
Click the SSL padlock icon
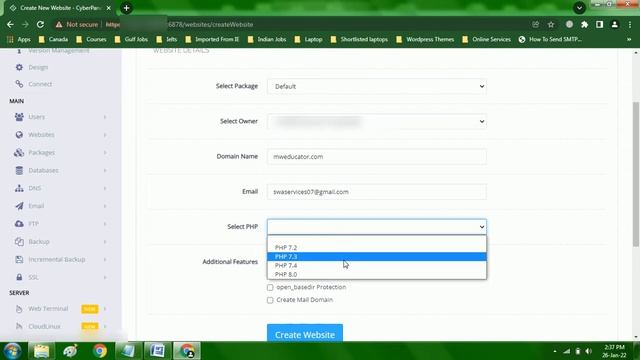pos(19,277)
